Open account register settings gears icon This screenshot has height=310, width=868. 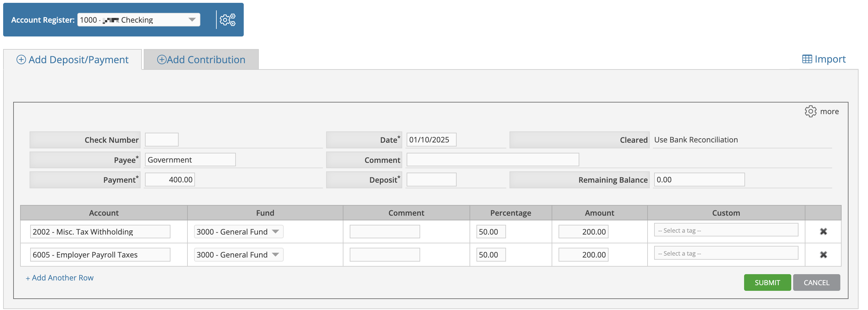227,20
